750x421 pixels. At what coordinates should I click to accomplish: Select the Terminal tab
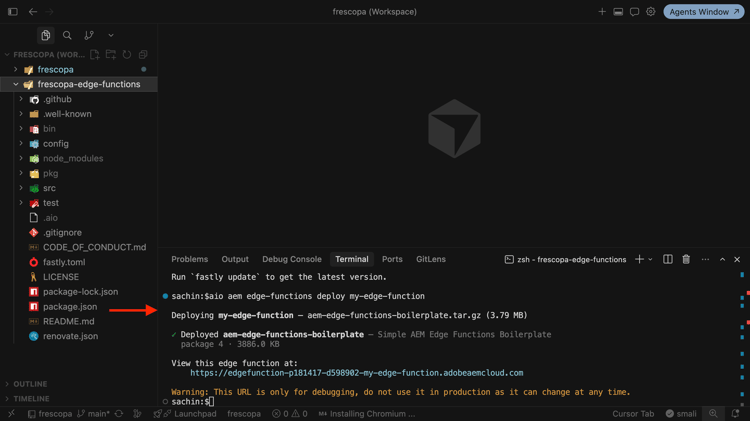(x=352, y=259)
